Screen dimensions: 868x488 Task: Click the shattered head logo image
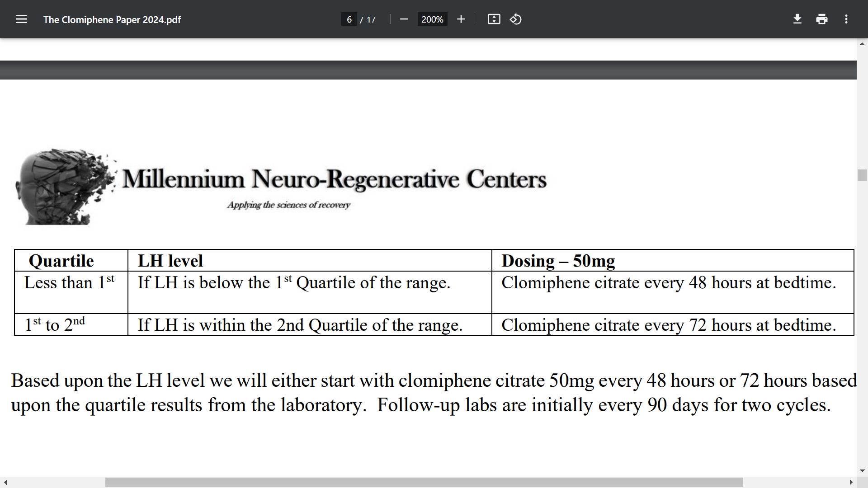tap(66, 186)
